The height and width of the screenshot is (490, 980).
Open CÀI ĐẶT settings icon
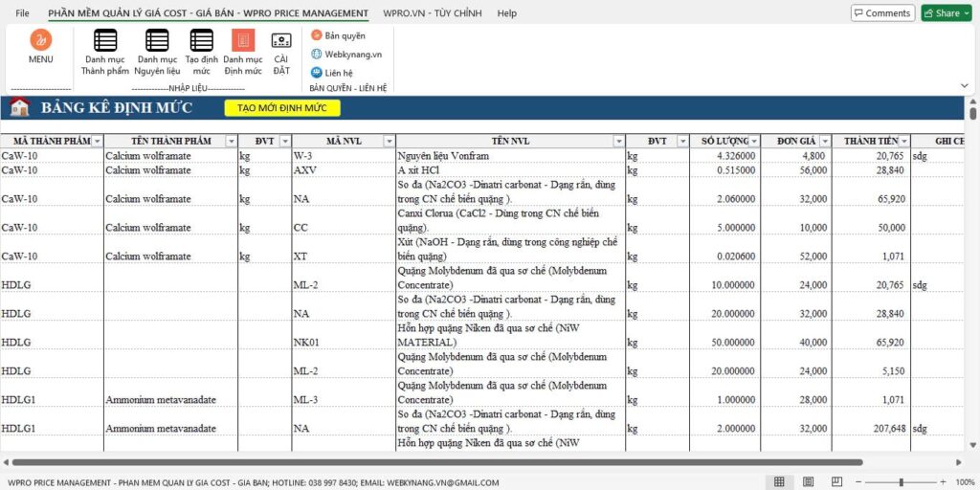(x=281, y=41)
